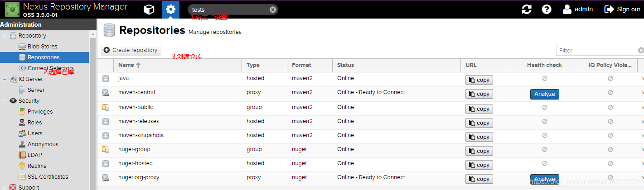Open the nuget.org-proxy repository
Screen dimensions: 644x190
pyautogui.click(x=372, y=178)
